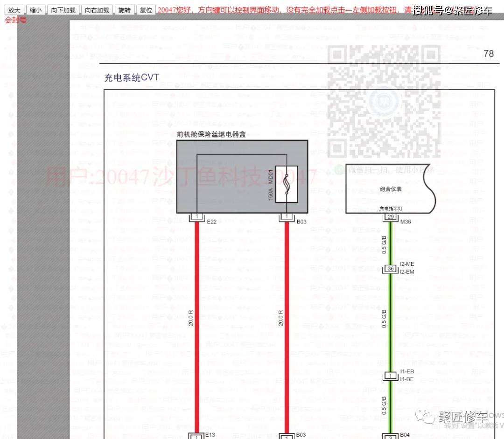Click the 缩小 zoom-out button
Screen dimensions: 504x439
[35, 9]
